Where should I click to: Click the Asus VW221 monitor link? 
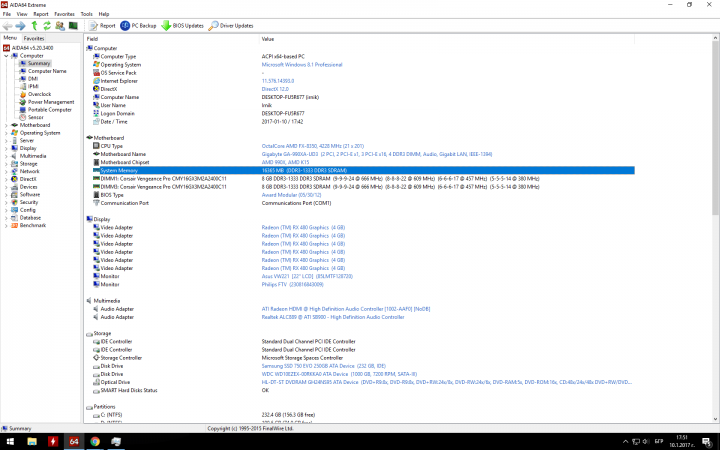click(x=307, y=276)
